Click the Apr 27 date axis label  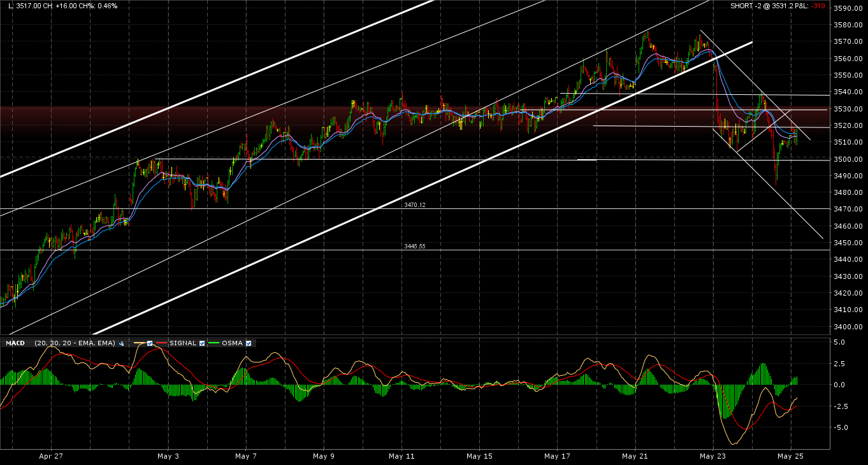(51, 456)
